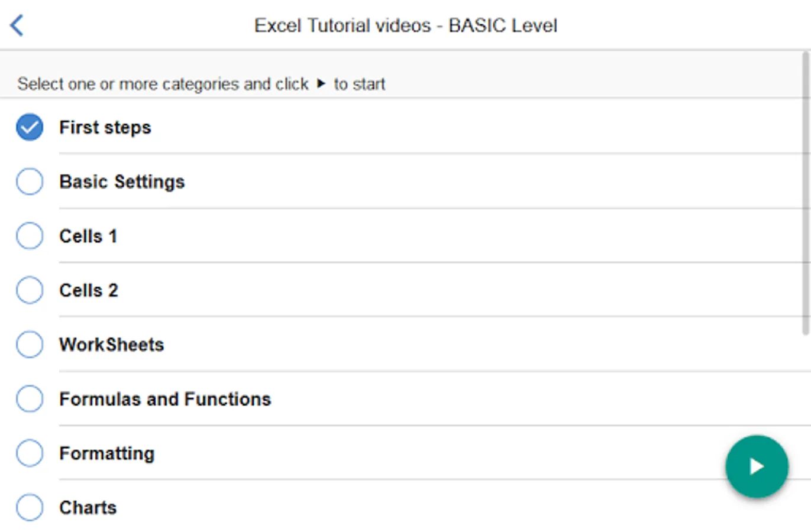Check the WorkSheets category circle

click(30, 345)
